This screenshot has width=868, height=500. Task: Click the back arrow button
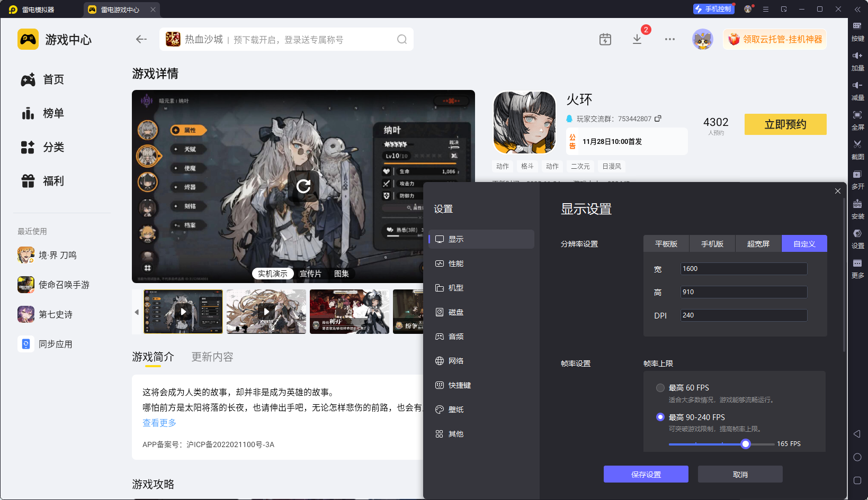pyautogui.click(x=141, y=39)
